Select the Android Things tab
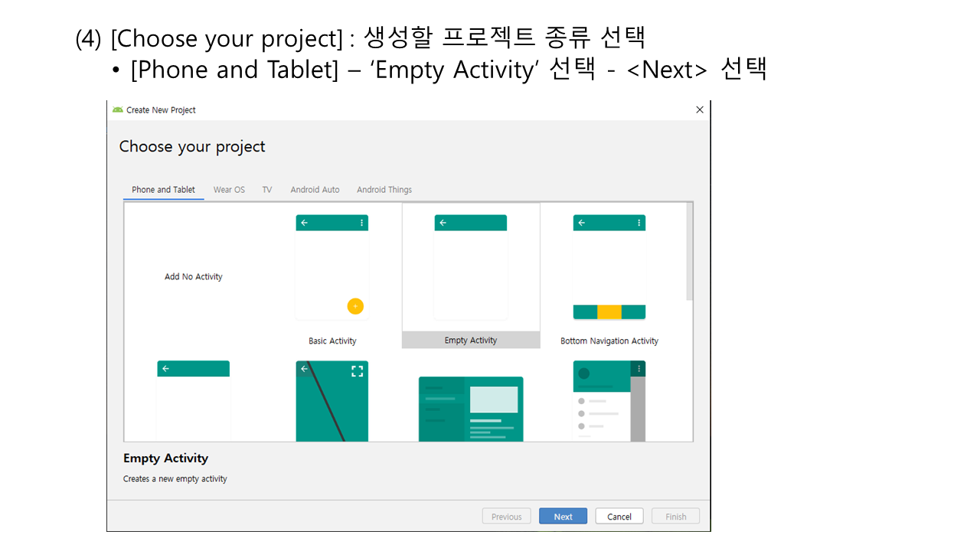Viewport: 980px width, 551px height. tap(384, 190)
